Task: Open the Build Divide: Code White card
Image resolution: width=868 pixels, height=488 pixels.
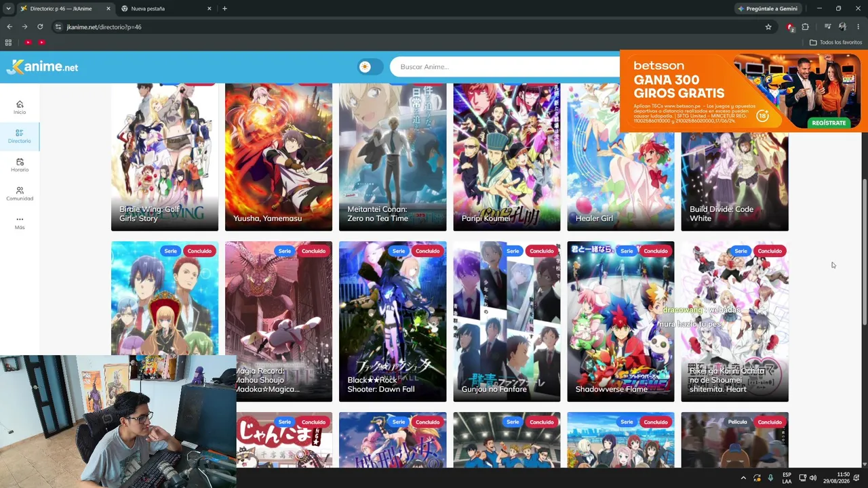Action: tap(734, 182)
